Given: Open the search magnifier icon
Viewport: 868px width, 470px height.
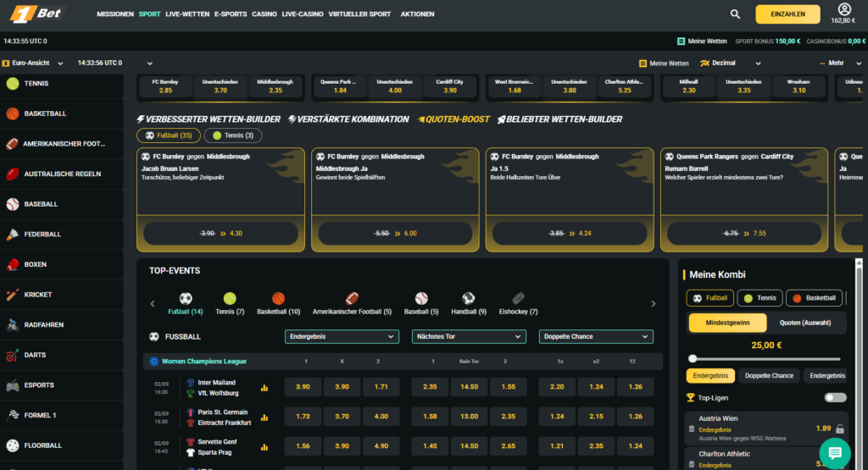Looking at the screenshot, I should [x=735, y=14].
